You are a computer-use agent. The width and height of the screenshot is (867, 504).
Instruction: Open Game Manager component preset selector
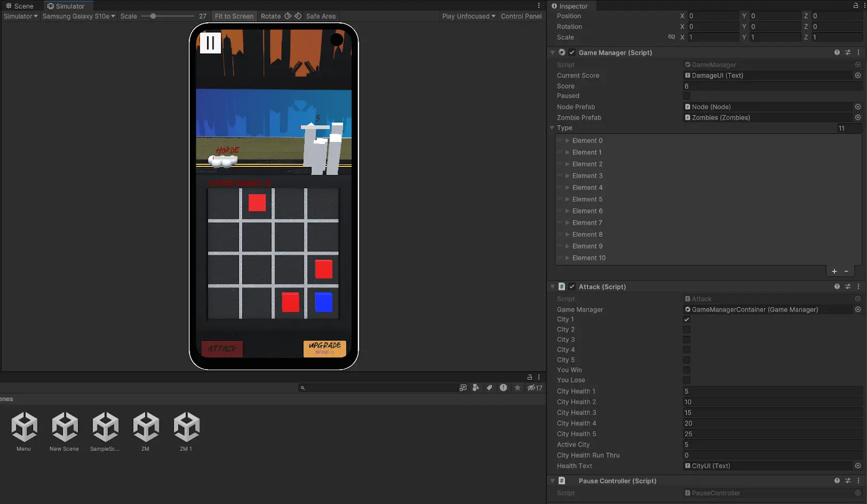(x=847, y=53)
